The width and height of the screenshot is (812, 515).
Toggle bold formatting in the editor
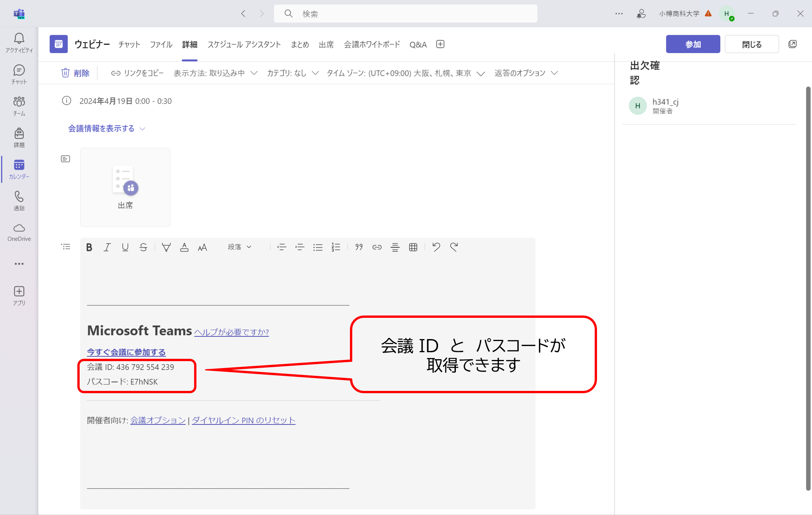point(89,247)
